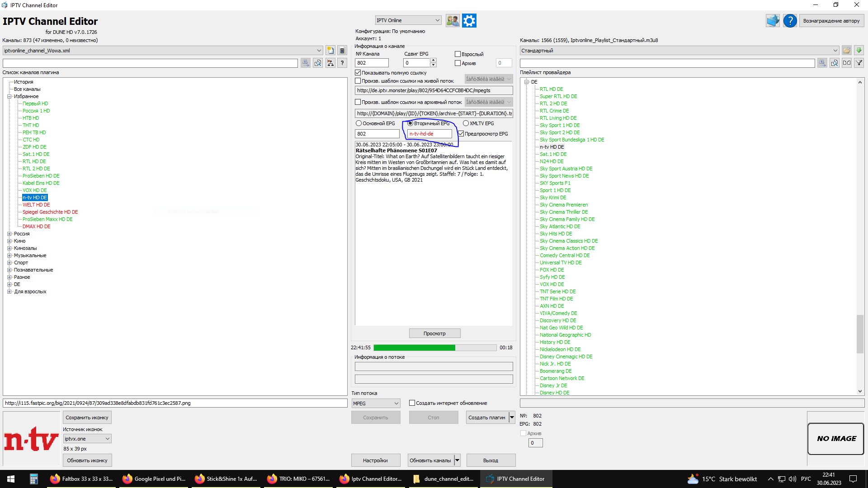The height and width of the screenshot is (488, 868).
Task: Select ZDF HD DE in favorites
Action: 34,147
